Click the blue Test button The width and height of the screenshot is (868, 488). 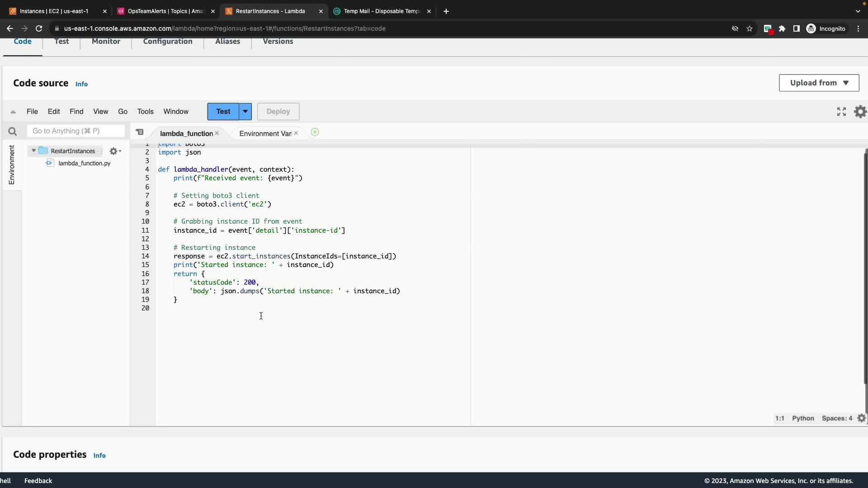[x=223, y=112]
